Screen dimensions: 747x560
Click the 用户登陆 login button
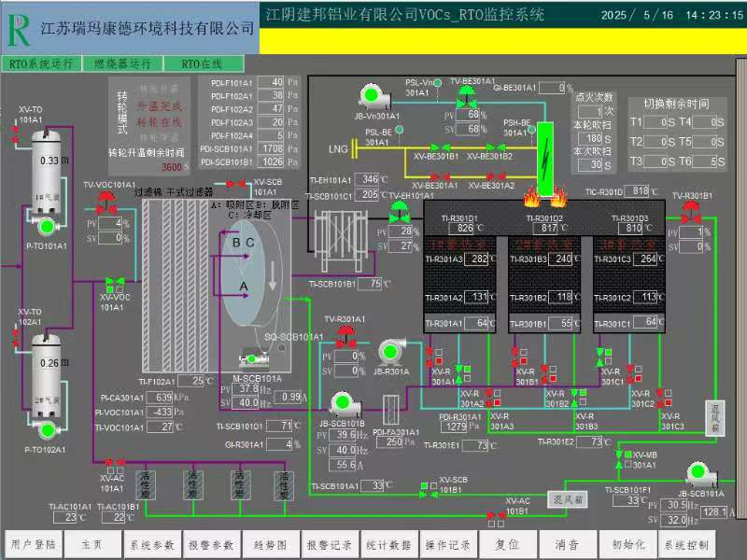[34, 544]
